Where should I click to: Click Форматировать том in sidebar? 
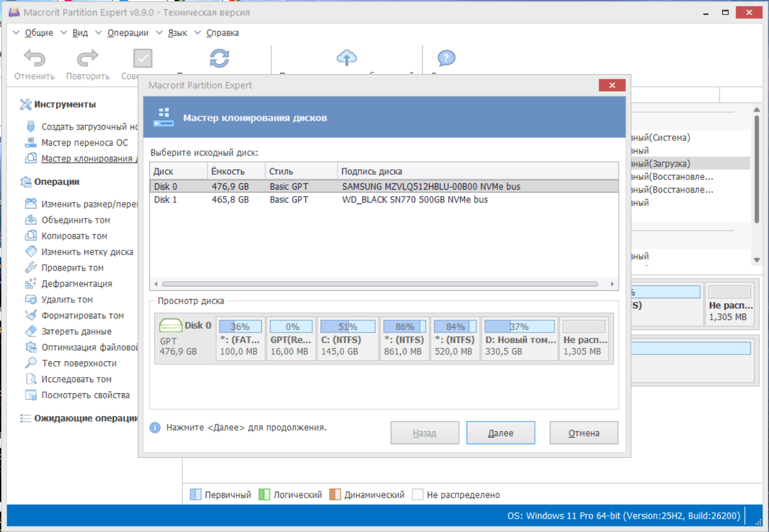tap(82, 316)
